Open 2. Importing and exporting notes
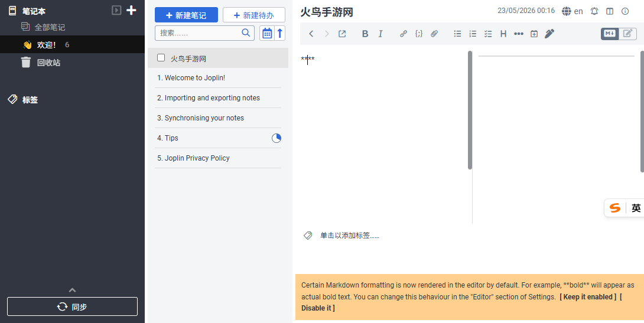 (218, 97)
